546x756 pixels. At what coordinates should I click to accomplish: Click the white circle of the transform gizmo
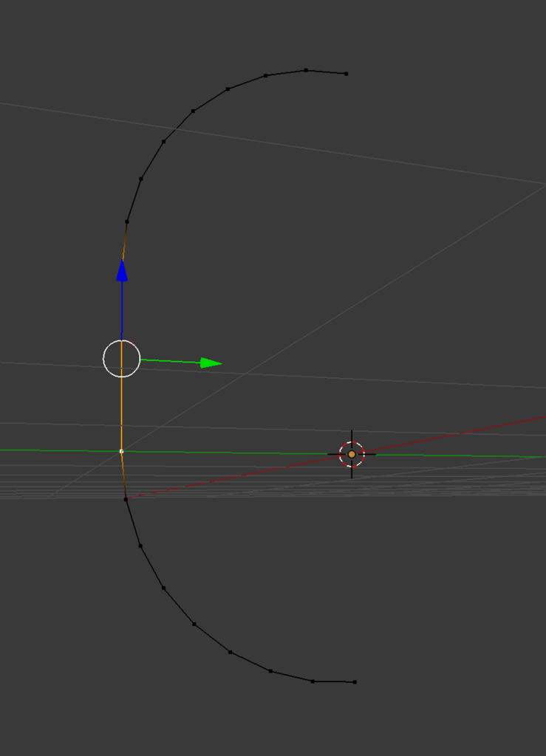(122, 358)
